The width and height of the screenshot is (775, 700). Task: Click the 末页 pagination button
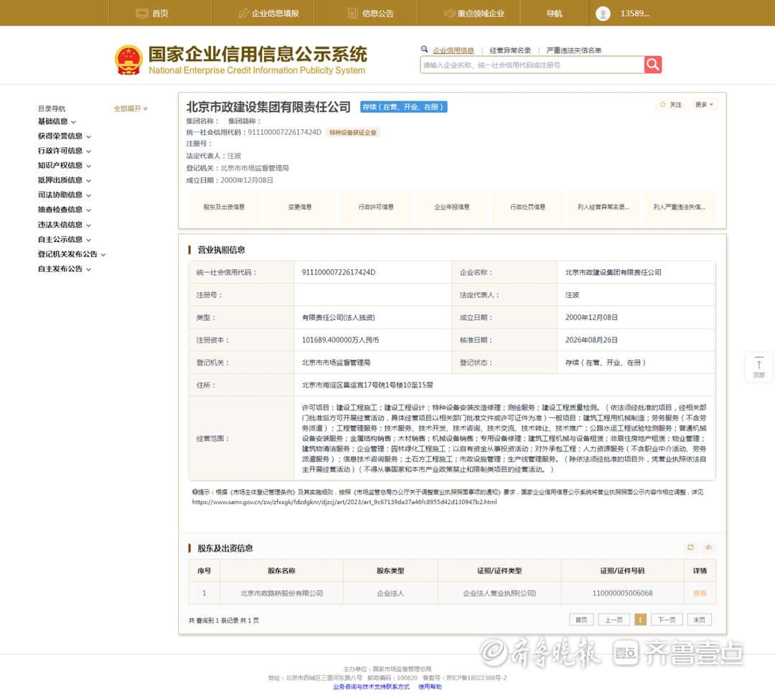point(700,620)
